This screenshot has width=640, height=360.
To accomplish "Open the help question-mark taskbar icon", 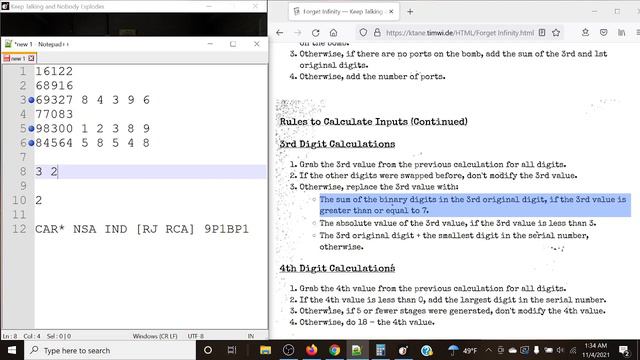I will [427, 350].
